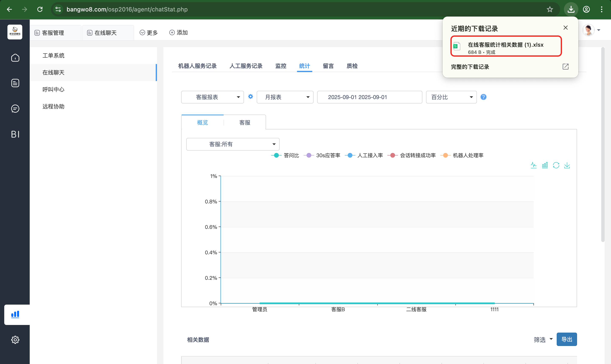Open the 客服报表 dropdown
The width and height of the screenshot is (611, 364).
click(212, 97)
